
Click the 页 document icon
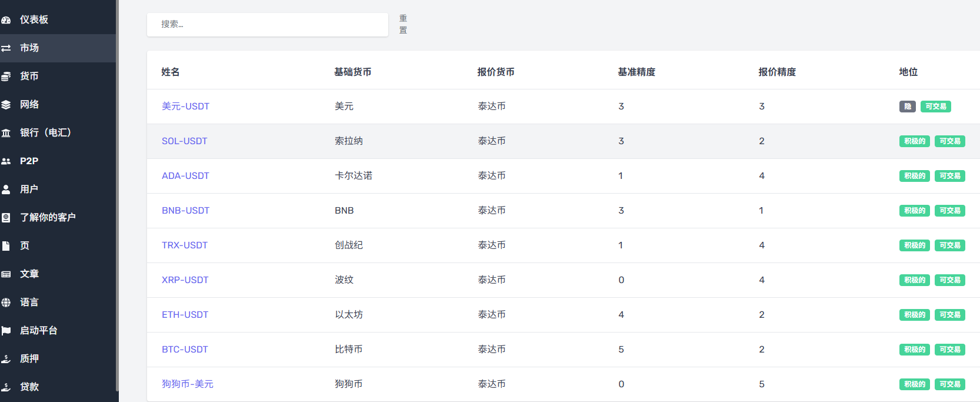tap(6, 246)
